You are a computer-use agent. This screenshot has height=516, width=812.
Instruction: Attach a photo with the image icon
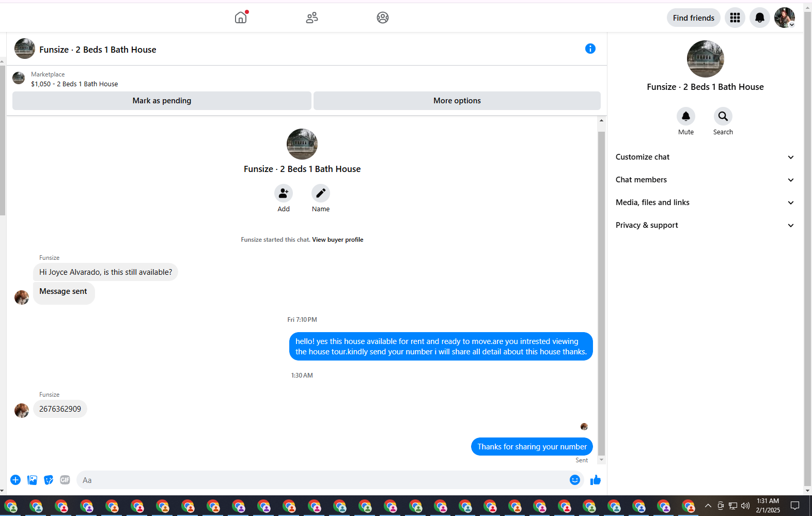[32, 480]
